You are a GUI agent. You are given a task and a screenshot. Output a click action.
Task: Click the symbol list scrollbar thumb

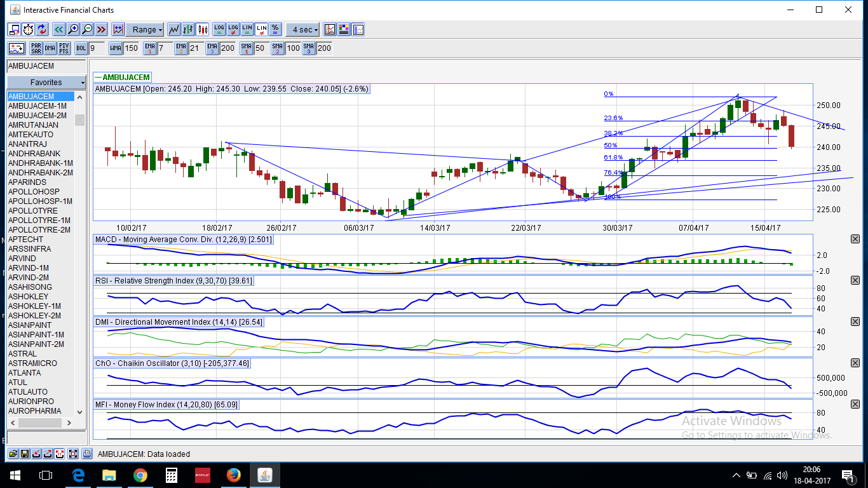tap(79, 120)
